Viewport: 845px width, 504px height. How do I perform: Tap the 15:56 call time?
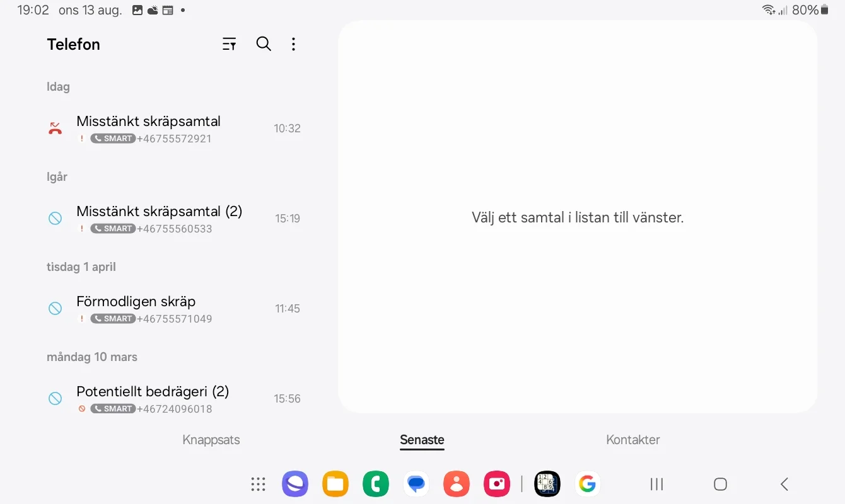click(287, 399)
